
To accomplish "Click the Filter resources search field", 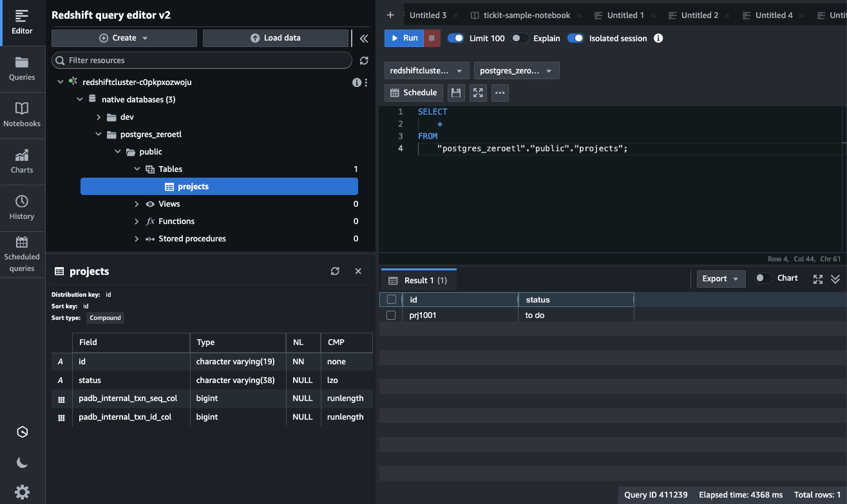I will point(202,61).
